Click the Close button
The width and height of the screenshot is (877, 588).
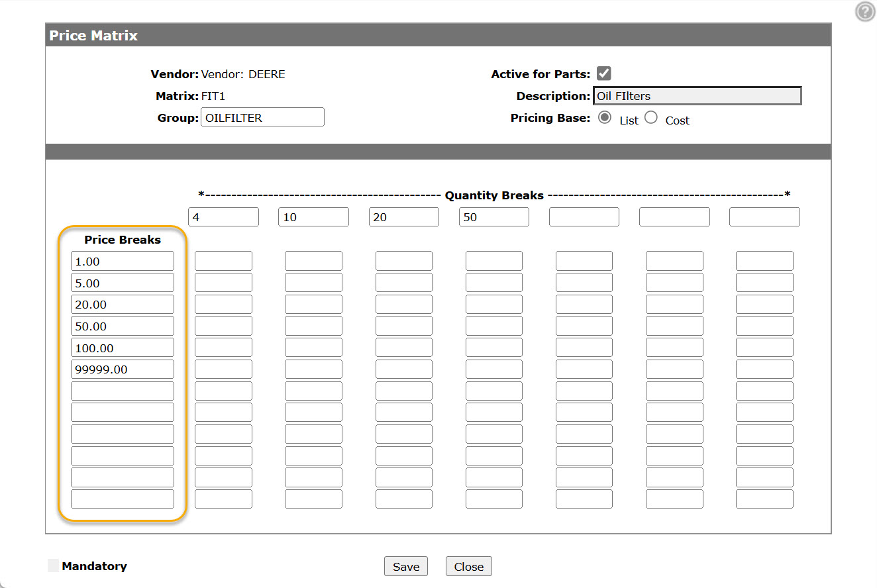point(469,566)
